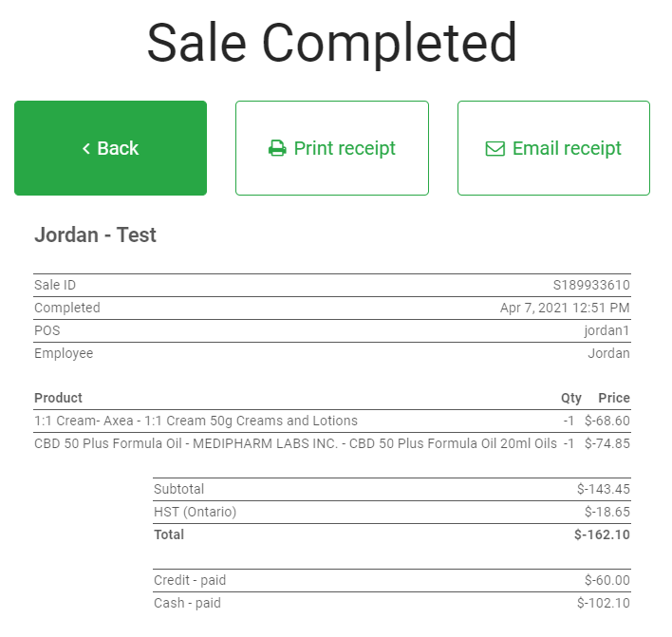Click the Sale Completed heading
This screenshot has width=672, height=637.
[x=332, y=43]
